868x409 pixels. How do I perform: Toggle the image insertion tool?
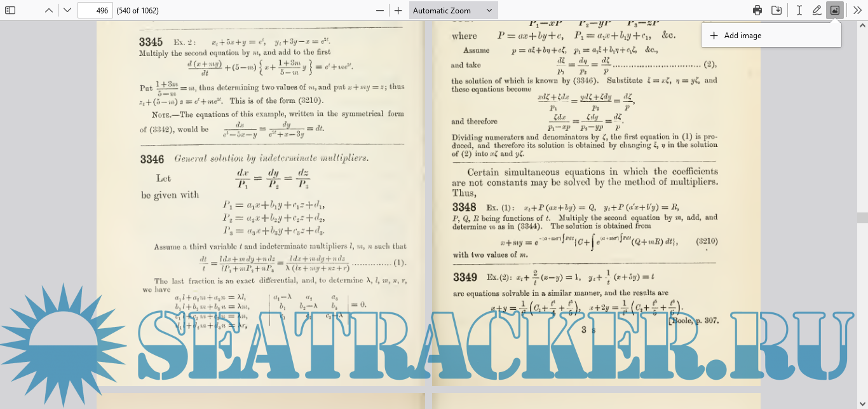tap(835, 10)
